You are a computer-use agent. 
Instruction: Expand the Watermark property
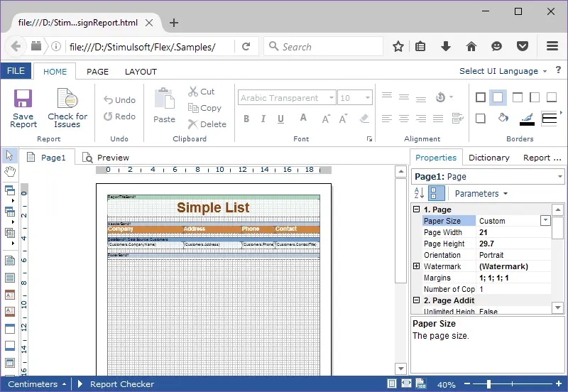pyautogui.click(x=417, y=266)
